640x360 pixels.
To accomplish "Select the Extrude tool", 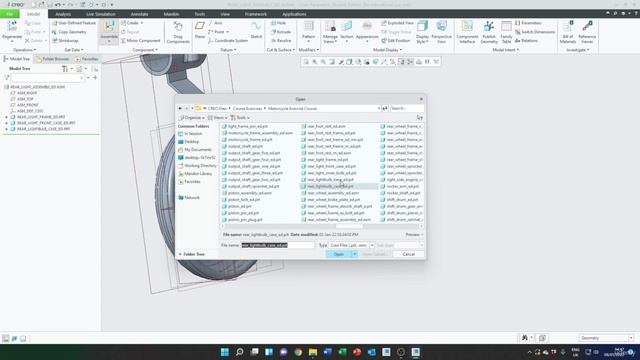I will (x=281, y=32).
